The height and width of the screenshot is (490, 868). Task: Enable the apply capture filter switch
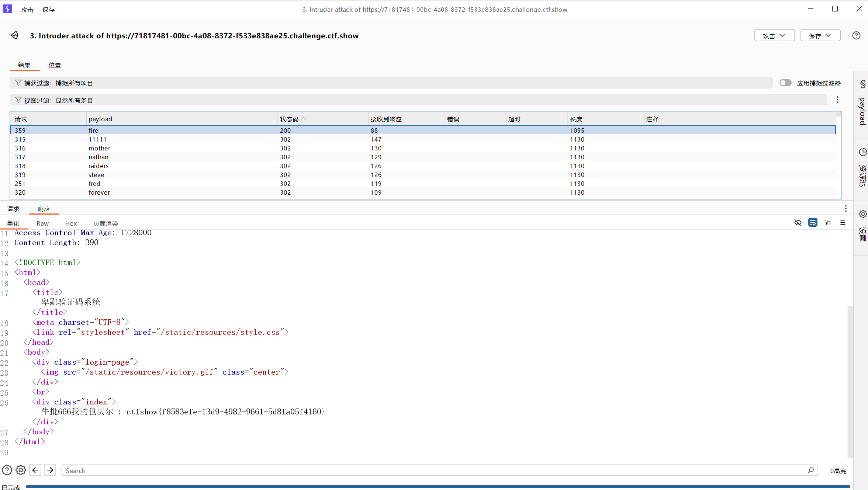coord(785,83)
